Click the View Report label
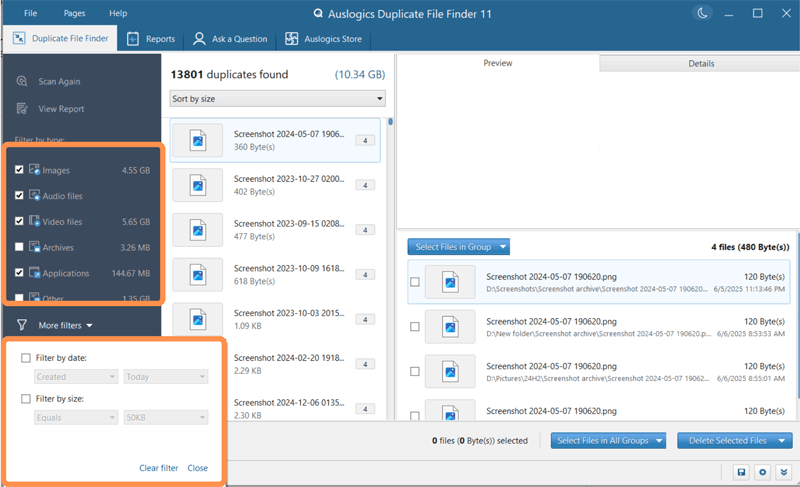This screenshot has height=487, width=800. coord(61,109)
